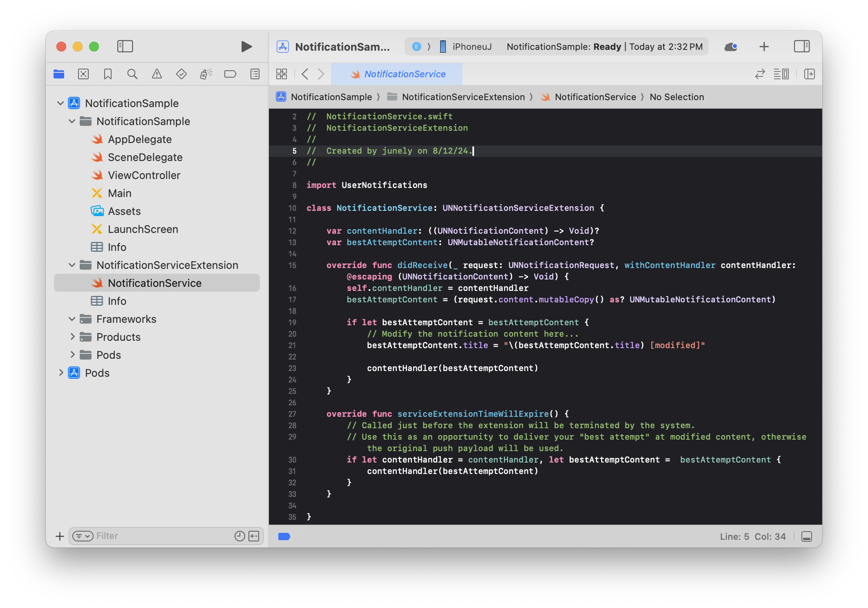Toggle the bottom debug area

[806, 536]
